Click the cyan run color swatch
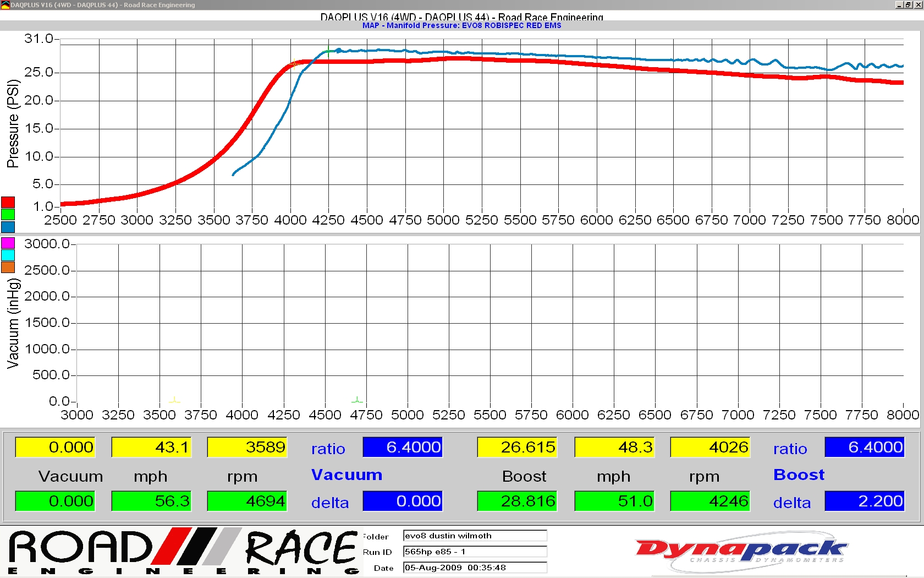924x578 pixels. click(x=8, y=255)
